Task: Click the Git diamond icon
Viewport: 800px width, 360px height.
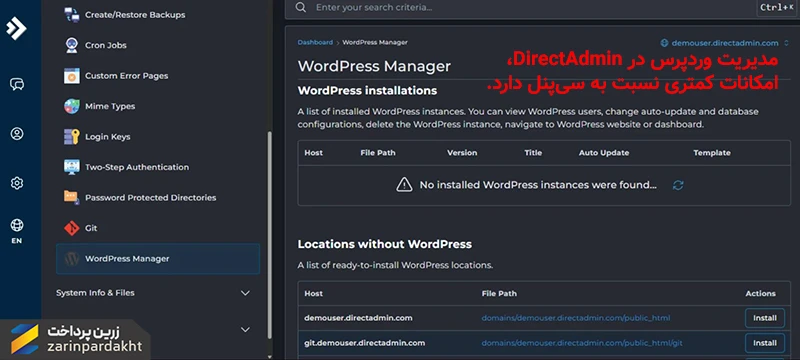Action: (x=71, y=228)
